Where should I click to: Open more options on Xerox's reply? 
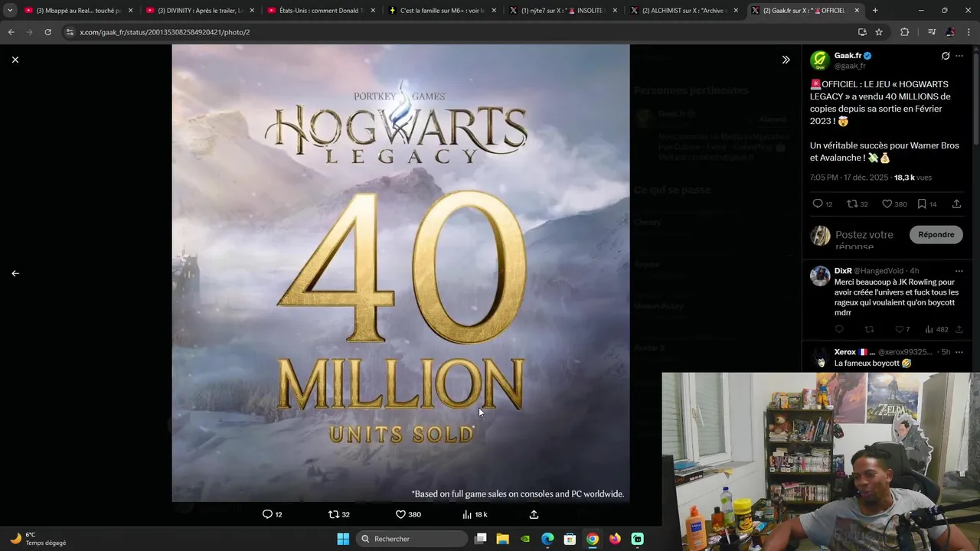[x=959, y=352]
